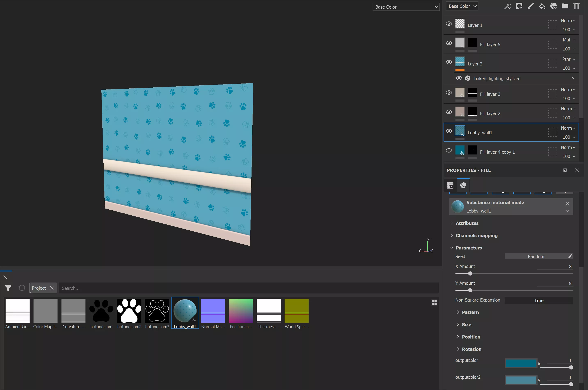Hide Fill layer 5 using eye icon
588x390 pixels.
coord(449,43)
